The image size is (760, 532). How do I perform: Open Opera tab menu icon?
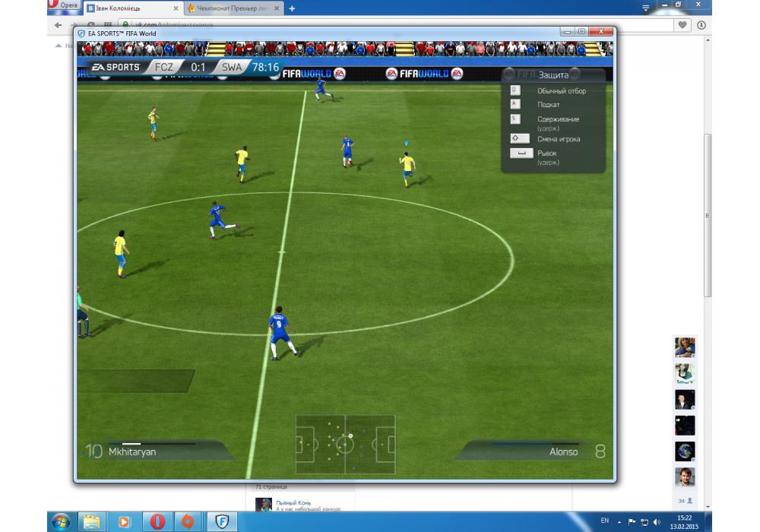pos(645,8)
